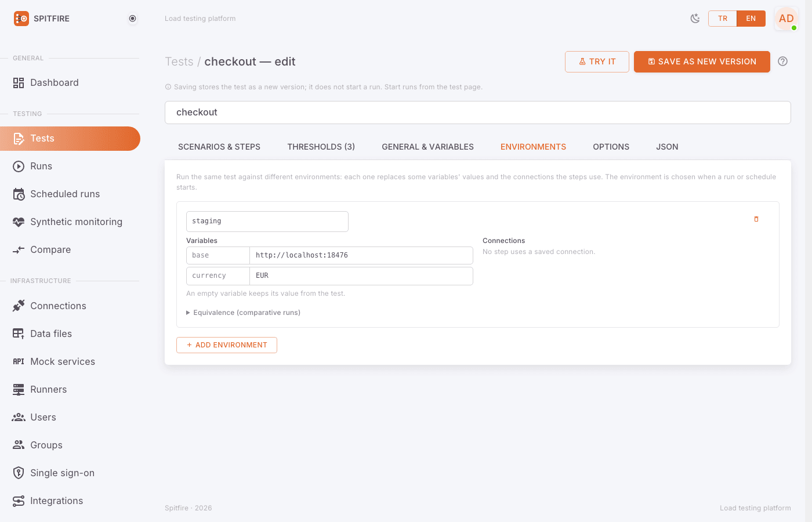Edit the currency variable value EUR

[361, 276]
